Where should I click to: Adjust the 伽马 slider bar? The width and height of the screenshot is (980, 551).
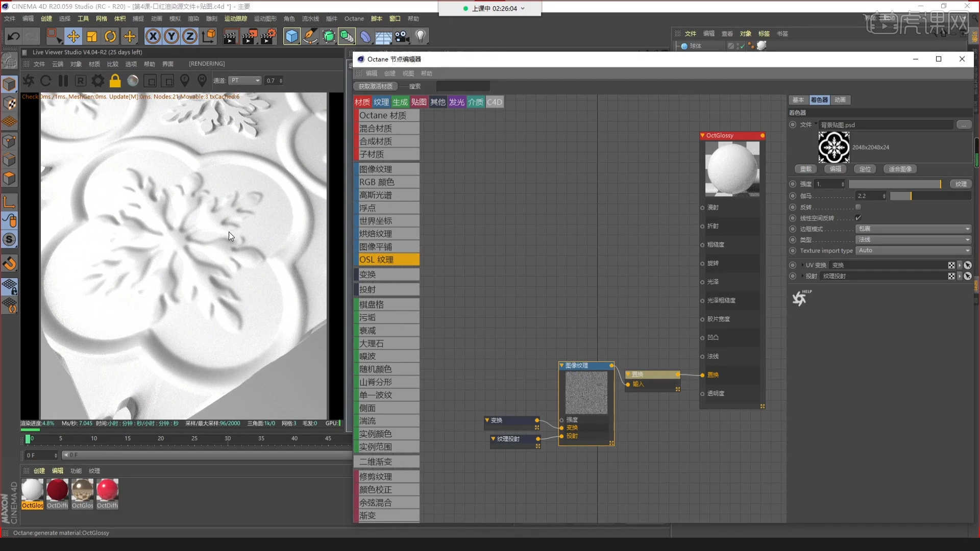(x=930, y=196)
